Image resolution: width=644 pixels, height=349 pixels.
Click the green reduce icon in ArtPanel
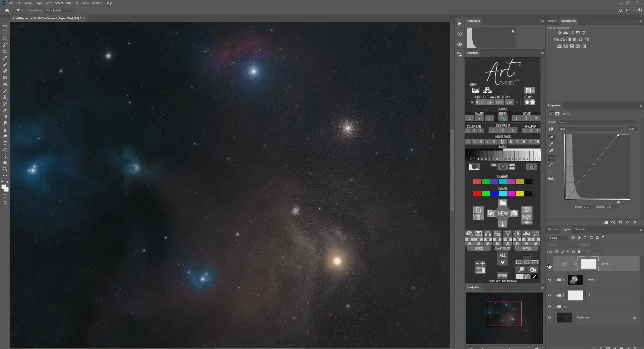tap(502, 118)
